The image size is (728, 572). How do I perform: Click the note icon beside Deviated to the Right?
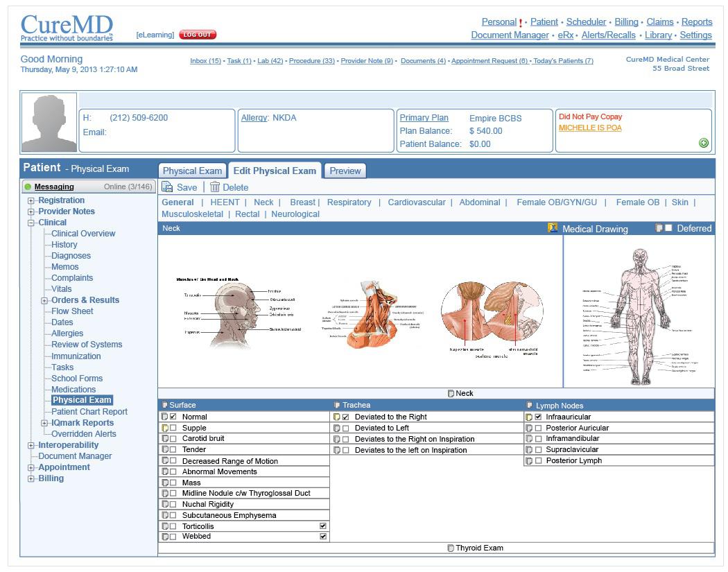[337, 417]
